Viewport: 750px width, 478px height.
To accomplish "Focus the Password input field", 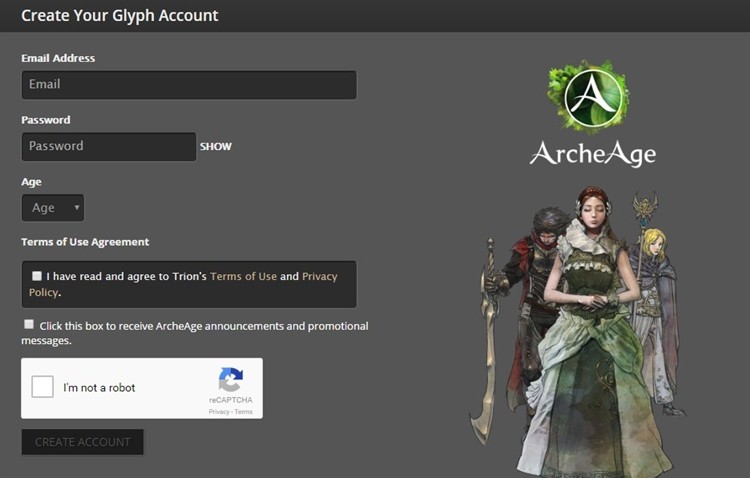I will tap(109, 146).
